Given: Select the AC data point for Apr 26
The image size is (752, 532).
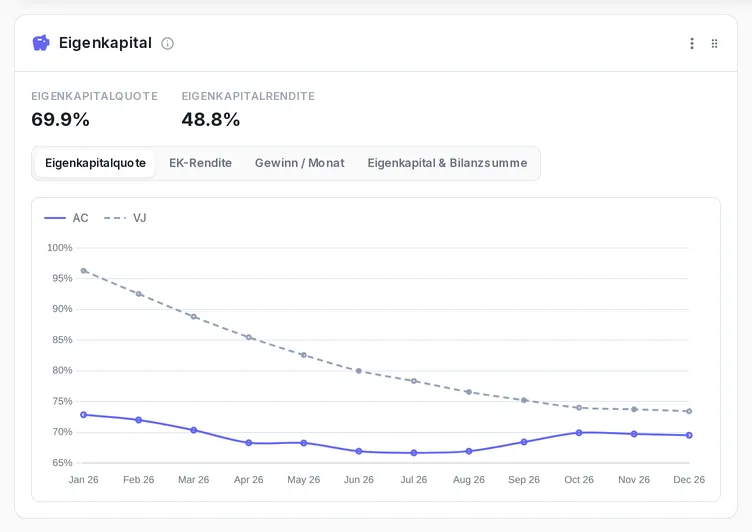Looking at the screenshot, I should pos(249,443).
